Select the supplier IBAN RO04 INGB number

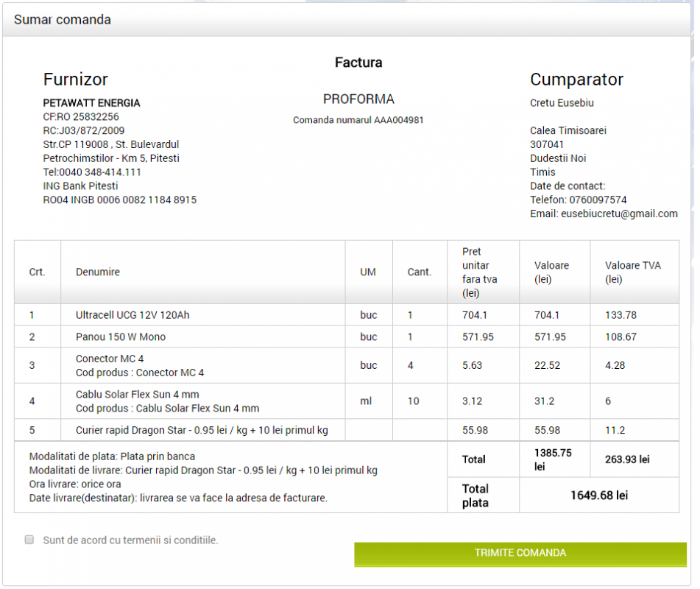pyautogui.click(x=120, y=200)
